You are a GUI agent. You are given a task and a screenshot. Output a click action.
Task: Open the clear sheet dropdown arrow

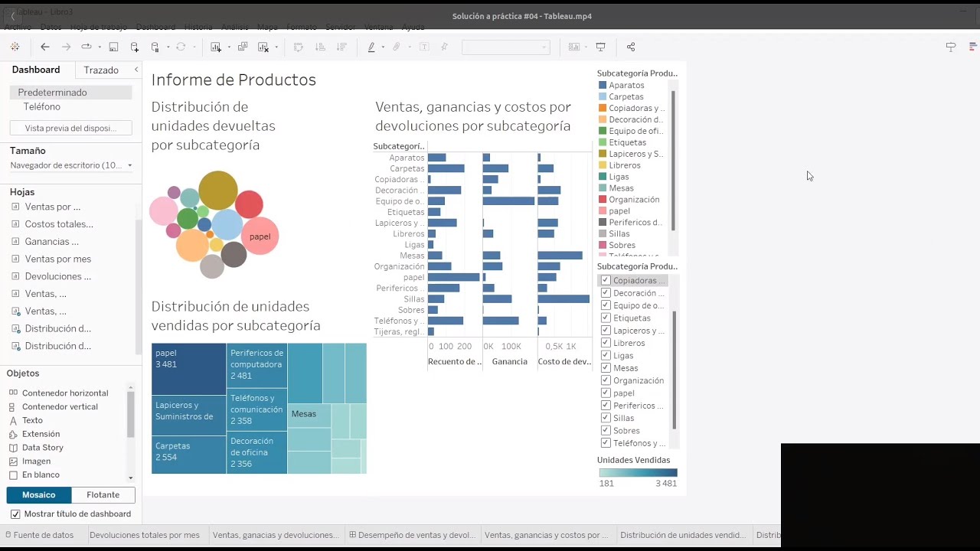(x=276, y=47)
